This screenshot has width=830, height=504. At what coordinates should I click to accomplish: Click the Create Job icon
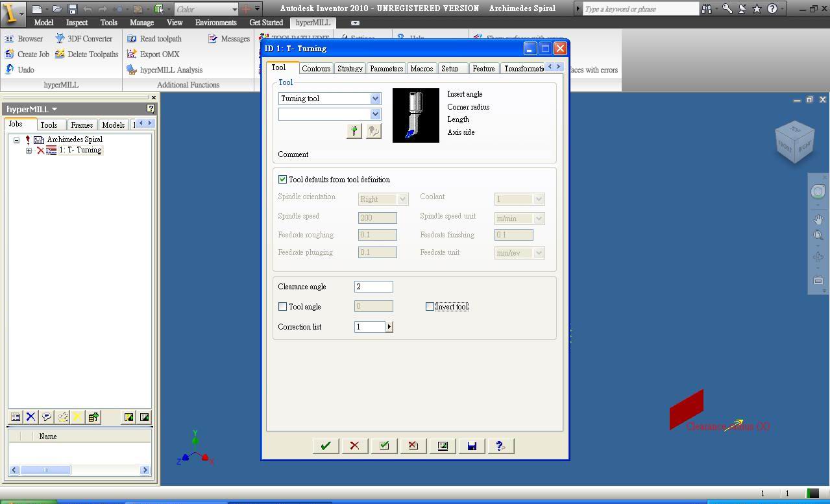click(x=9, y=54)
